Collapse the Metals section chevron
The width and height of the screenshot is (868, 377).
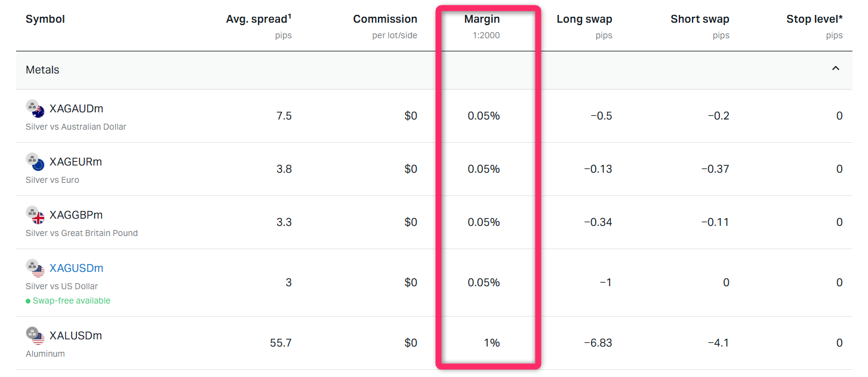836,69
